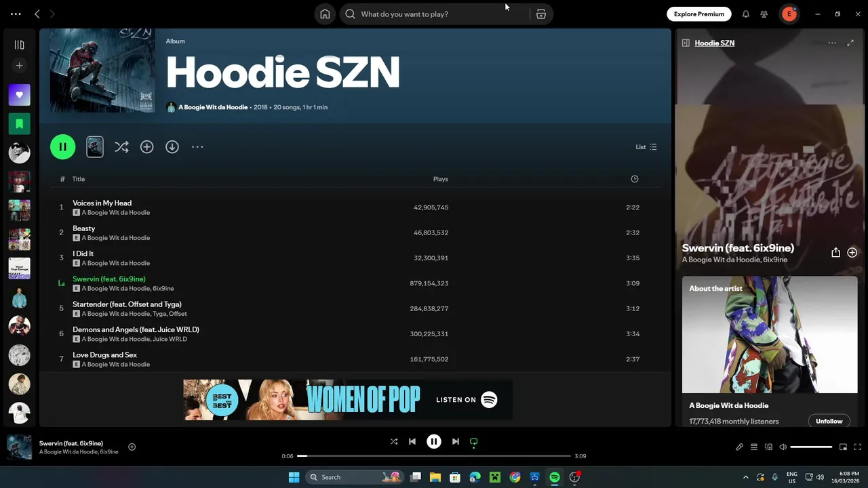Viewport: 868px width, 488px height.
Task: Expand Your Library sidebar icon
Action: 19,45
